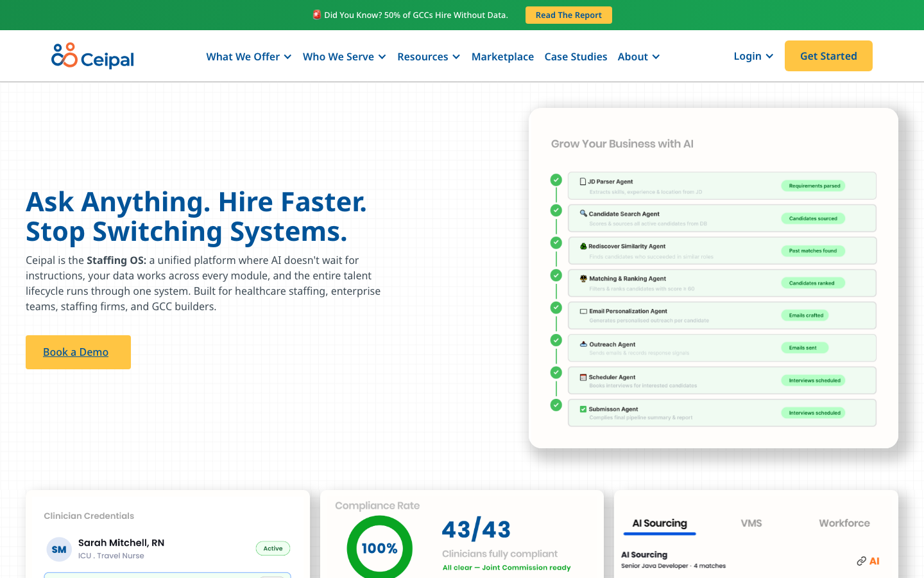Open the Resources dropdown
The image size is (924, 578).
tap(429, 57)
